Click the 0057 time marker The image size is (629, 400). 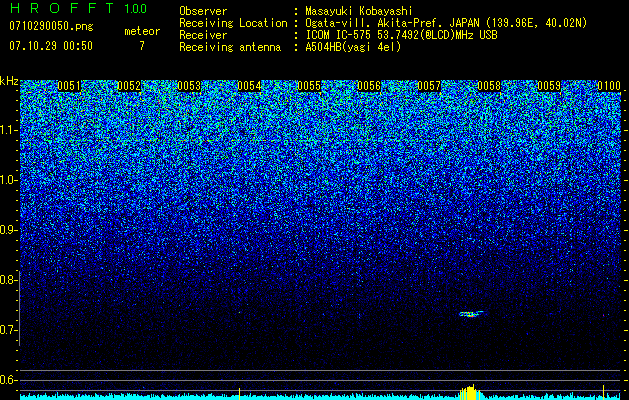tap(429, 86)
